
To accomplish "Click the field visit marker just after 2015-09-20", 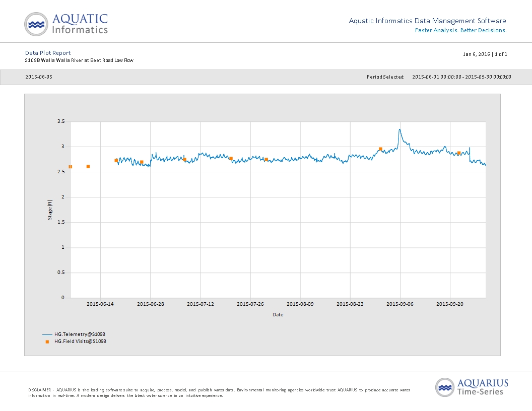I will pyautogui.click(x=459, y=153).
